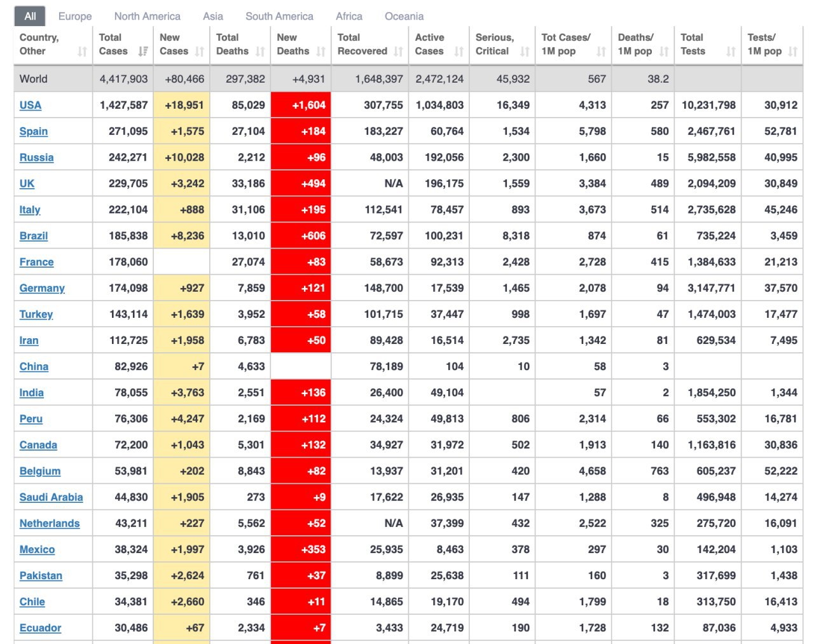
Task: Go to the Iran country page
Action: click(x=29, y=340)
